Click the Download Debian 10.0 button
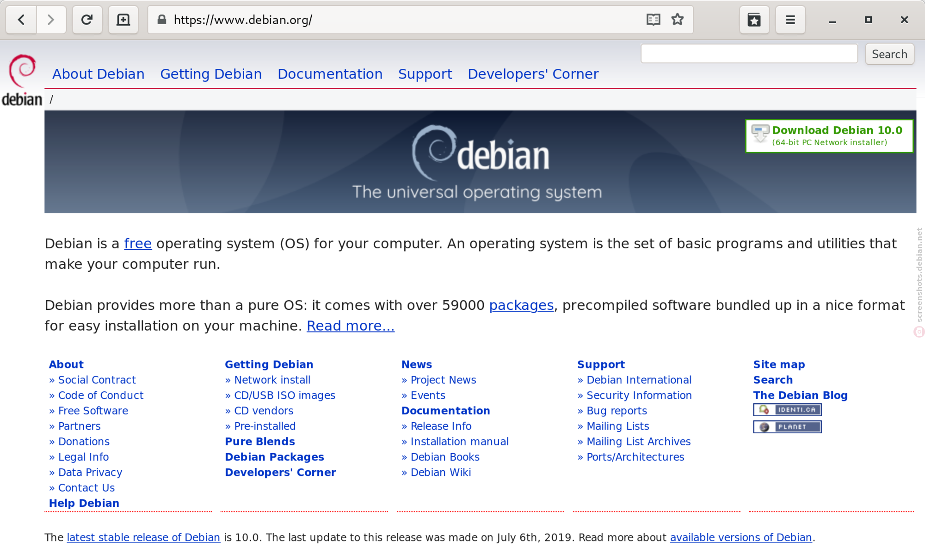This screenshot has height=560, width=925. 829,136
